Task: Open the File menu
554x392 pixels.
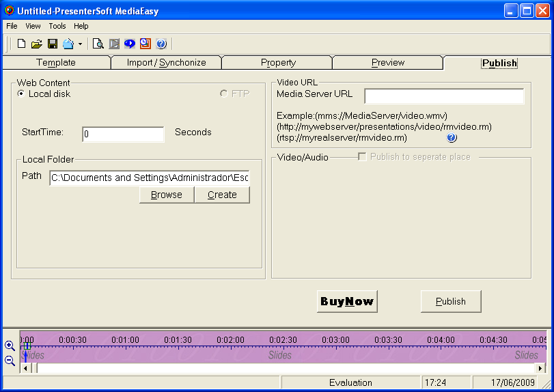Action: click(12, 26)
